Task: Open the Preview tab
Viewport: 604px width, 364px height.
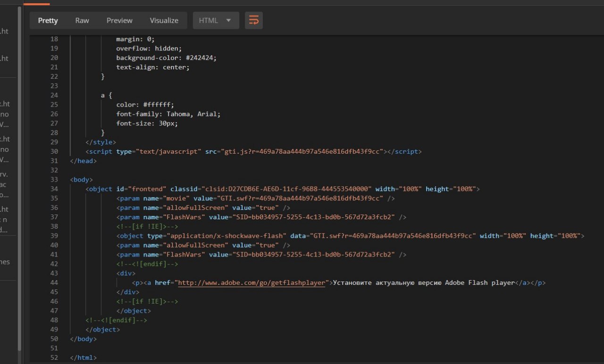Action: coord(119,20)
